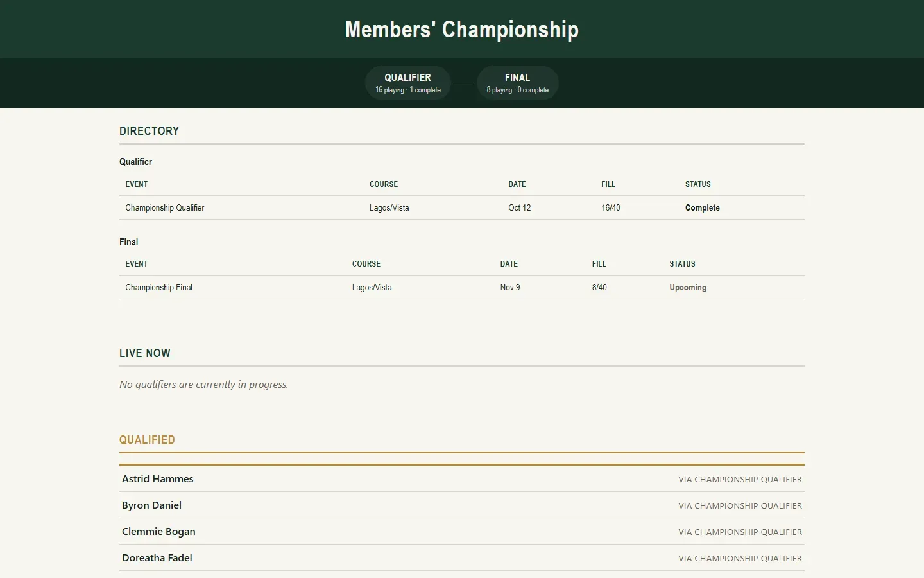Click the Upcoming status label
Image resolution: width=924 pixels, height=578 pixels.
(x=688, y=287)
